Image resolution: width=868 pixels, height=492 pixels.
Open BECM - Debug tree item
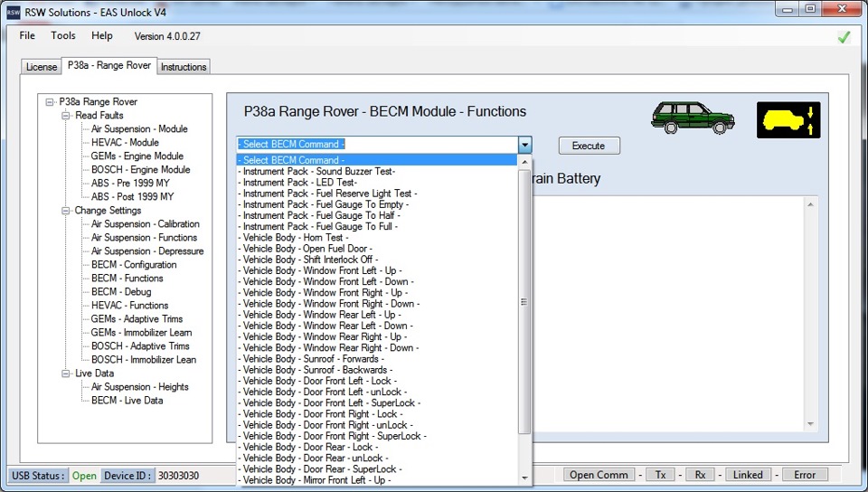point(121,291)
